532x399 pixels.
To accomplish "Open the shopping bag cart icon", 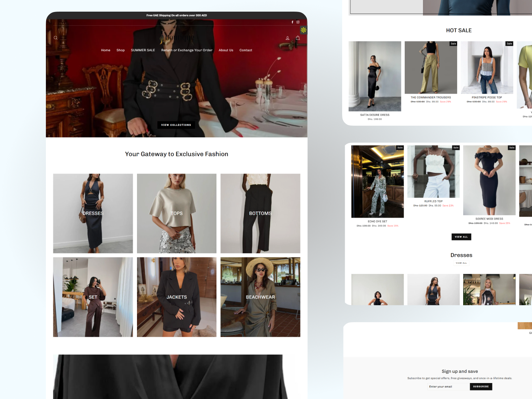I will point(298,38).
